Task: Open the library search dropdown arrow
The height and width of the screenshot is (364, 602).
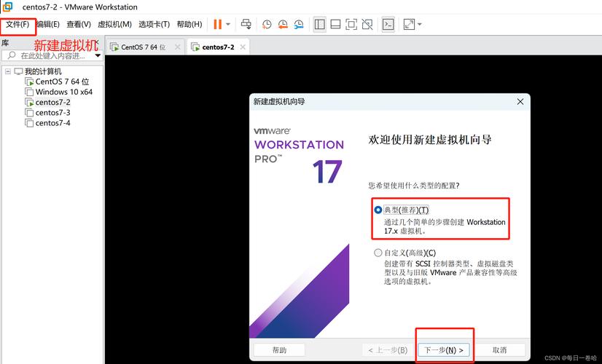Action: (x=98, y=55)
